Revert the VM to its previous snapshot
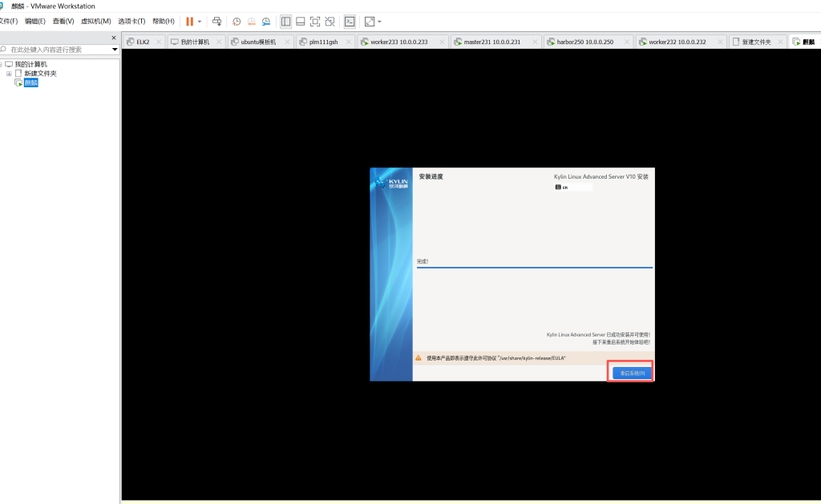Screen dimensions: 821x504 coord(251,22)
